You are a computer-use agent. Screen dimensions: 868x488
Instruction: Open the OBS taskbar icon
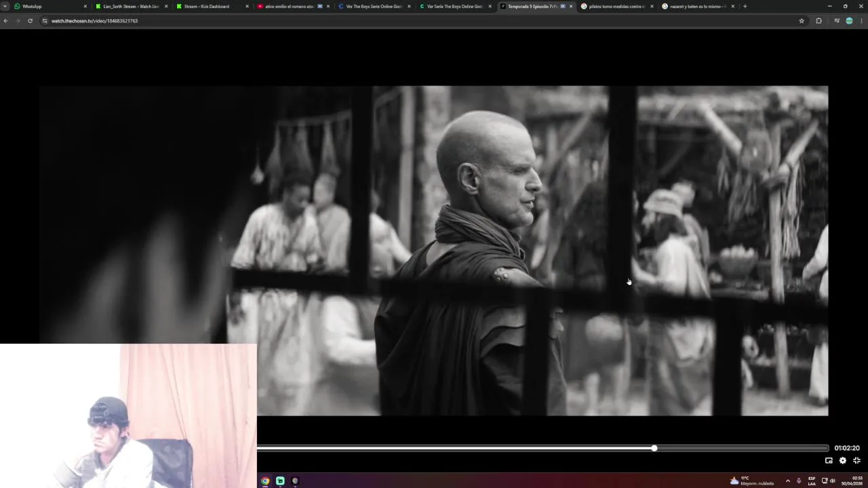pos(295,481)
